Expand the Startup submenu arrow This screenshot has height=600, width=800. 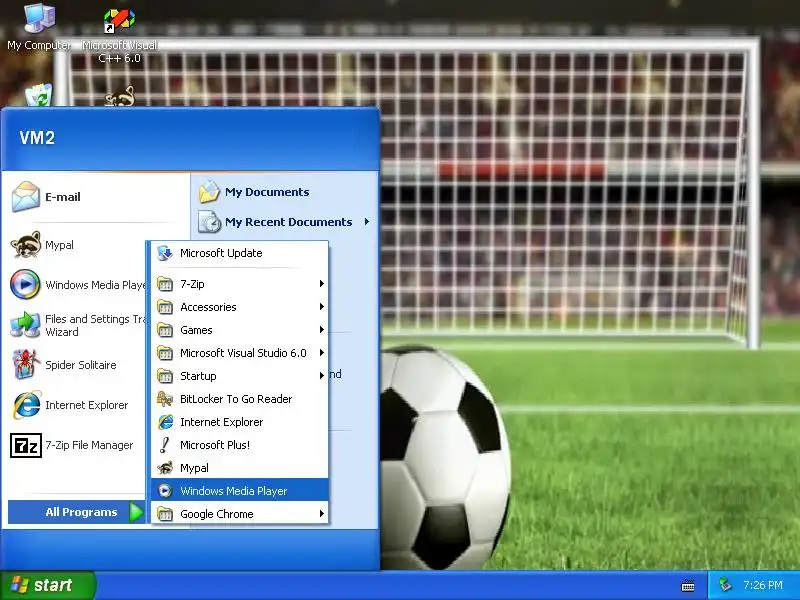(x=321, y=376)
